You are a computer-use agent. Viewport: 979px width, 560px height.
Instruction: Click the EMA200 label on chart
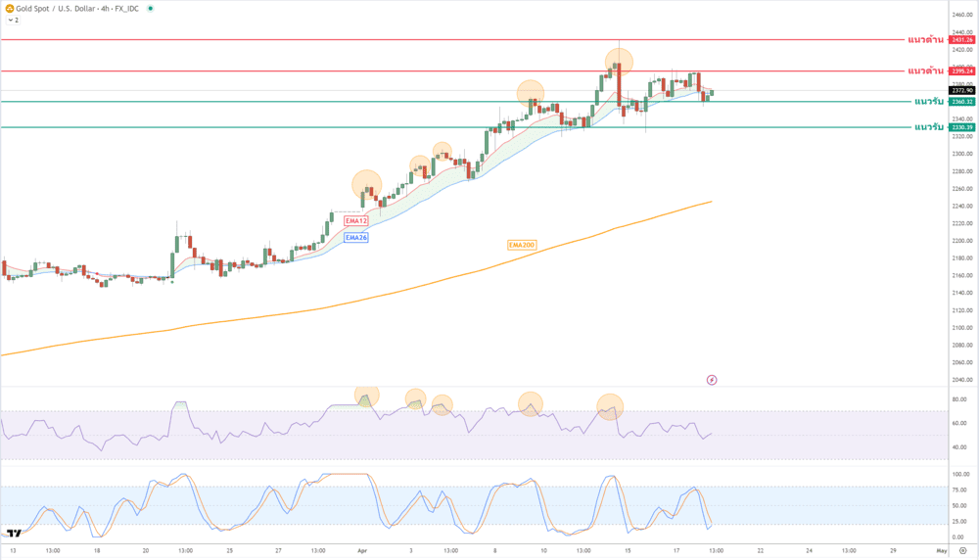[x=521, y=245]
